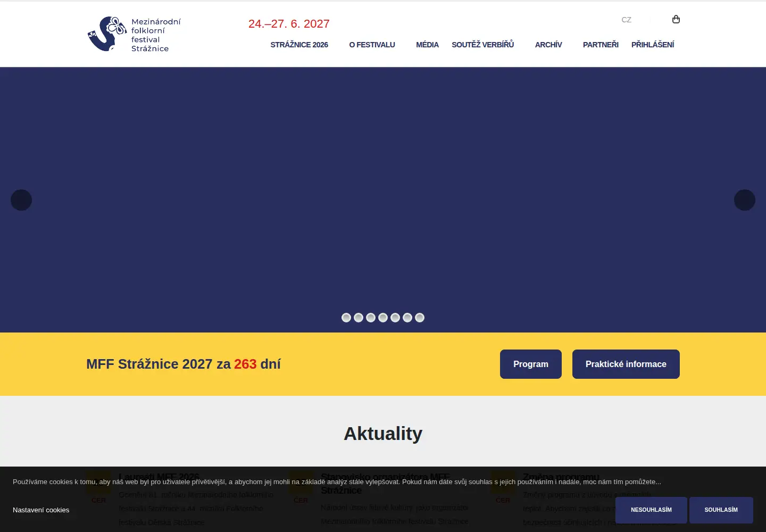The width and height of the screenshot is (766, 532).
Task: Open the SOUTĚŽ VERBÍŘŮ menu item
Action: [482, 45]
